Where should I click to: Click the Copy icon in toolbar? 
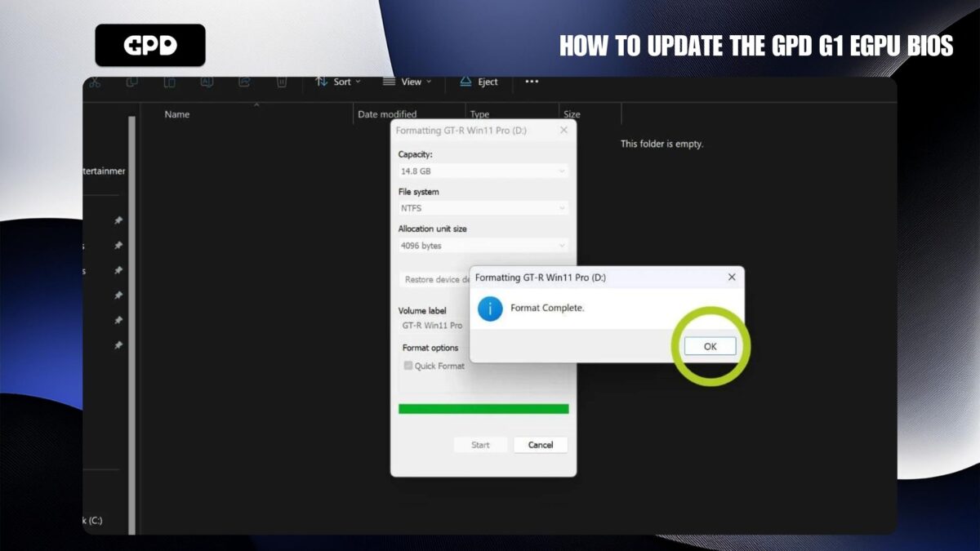(131, 82)
